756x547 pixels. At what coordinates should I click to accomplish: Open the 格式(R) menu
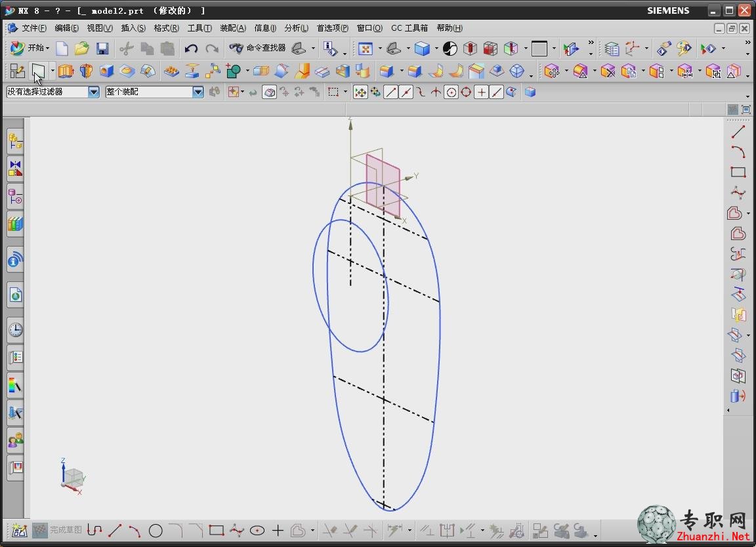(x=166, y=28)
